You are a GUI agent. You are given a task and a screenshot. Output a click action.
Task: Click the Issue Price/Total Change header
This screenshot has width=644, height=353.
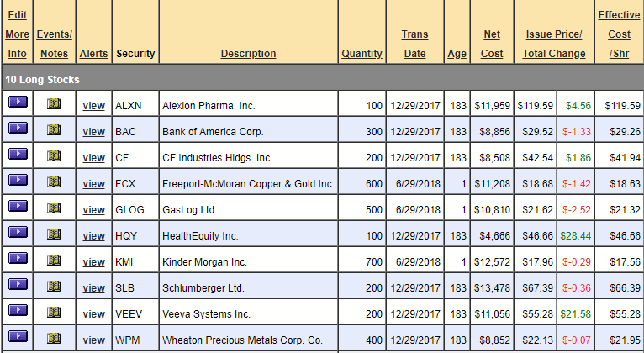pos(554,44)
